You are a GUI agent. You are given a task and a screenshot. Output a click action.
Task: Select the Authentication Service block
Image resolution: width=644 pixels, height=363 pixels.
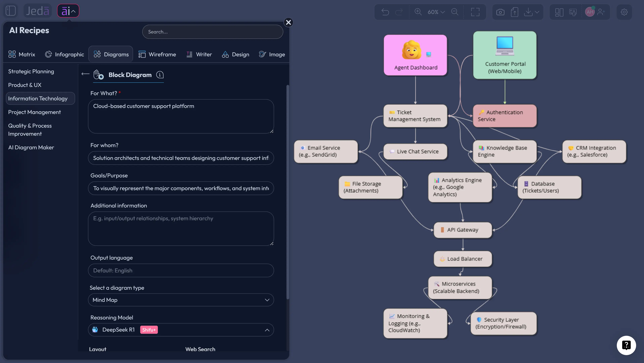coord(504,116)
